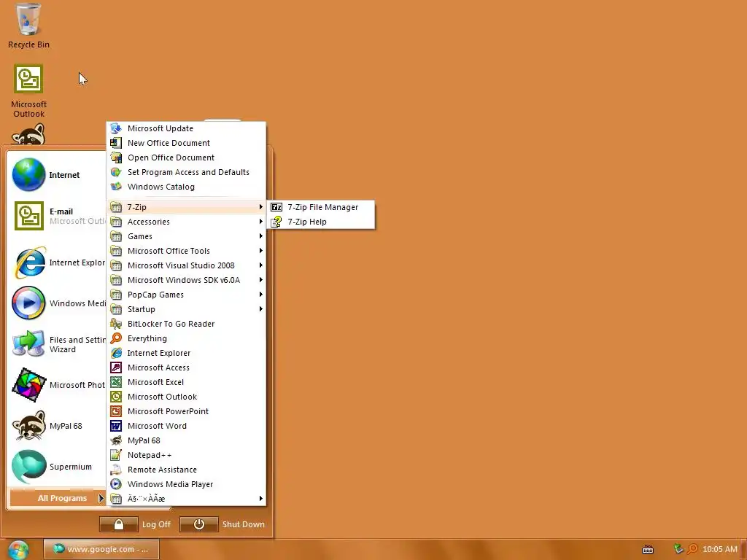Launch Microsoft Access
Viewport: 747px width, 560px height.
(186, 367)
